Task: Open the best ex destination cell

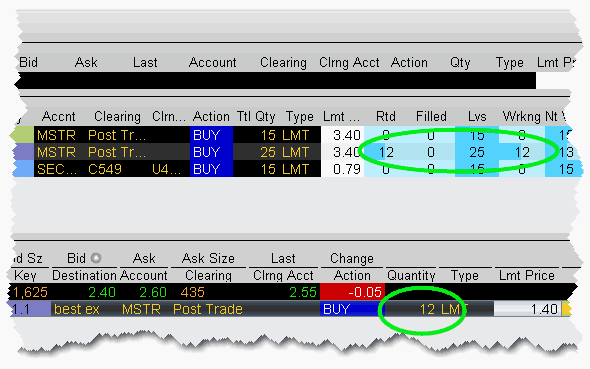Action: click(77, 309)
